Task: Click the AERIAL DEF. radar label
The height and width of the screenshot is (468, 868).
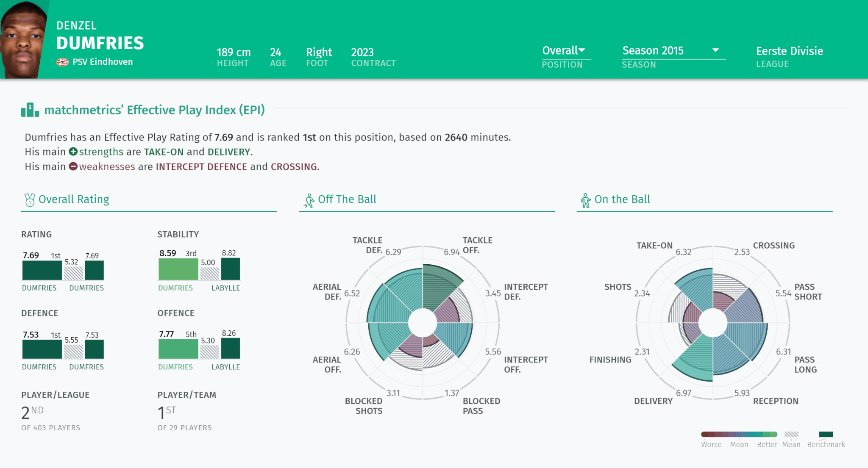Action: click(326, 292)
